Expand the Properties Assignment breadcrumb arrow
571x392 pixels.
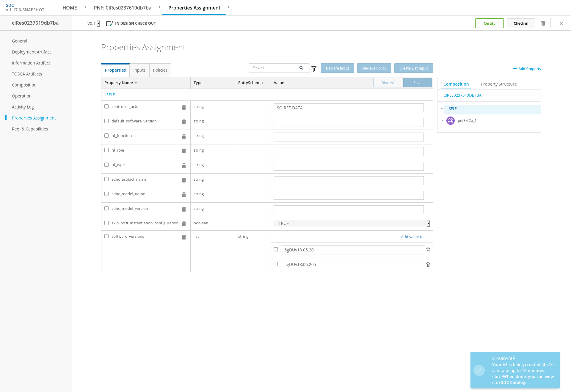pos(229,7)
